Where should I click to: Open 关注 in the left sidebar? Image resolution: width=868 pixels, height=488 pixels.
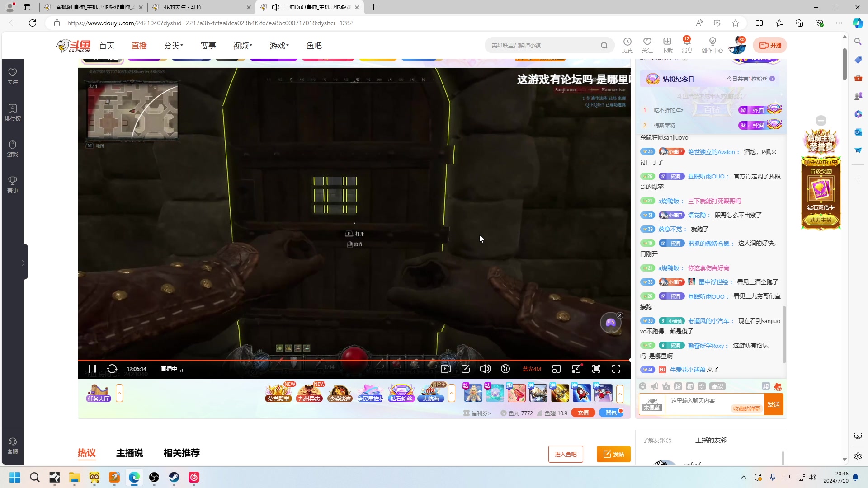(x=13, y=76)
